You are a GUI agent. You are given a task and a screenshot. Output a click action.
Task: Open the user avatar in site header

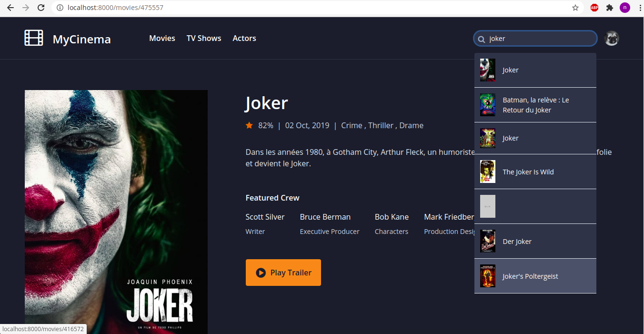(x=612, y=38)
